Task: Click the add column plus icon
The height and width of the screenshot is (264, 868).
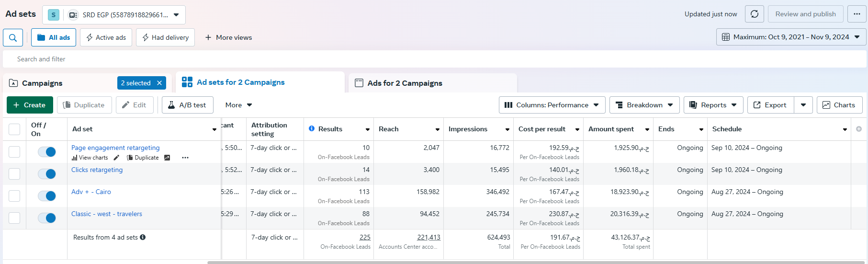Action: click(858, 129)
